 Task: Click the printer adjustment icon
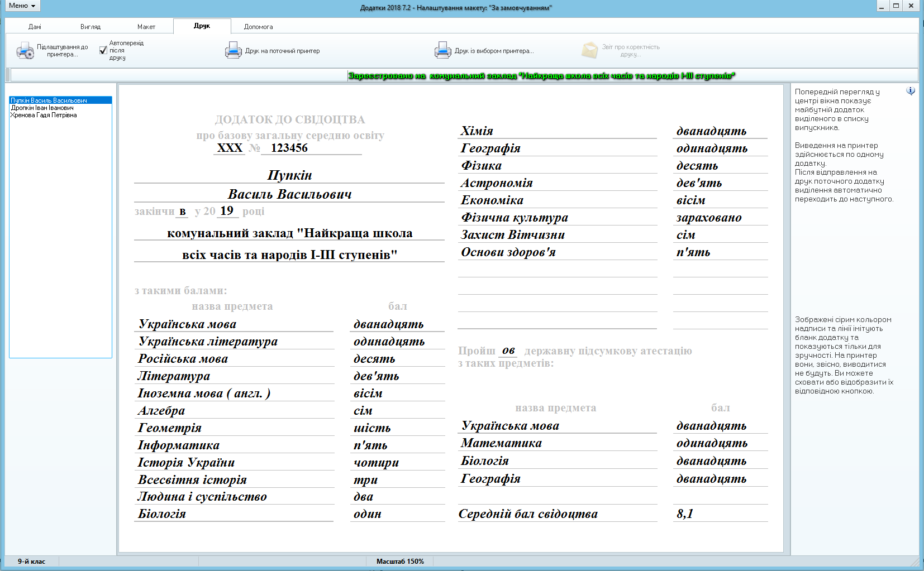(x=25, y=51)
